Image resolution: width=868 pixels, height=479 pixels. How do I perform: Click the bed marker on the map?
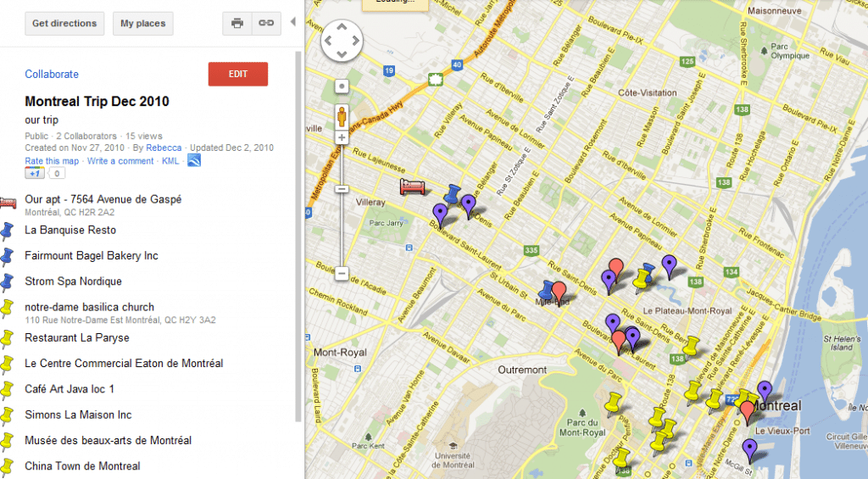412,187
